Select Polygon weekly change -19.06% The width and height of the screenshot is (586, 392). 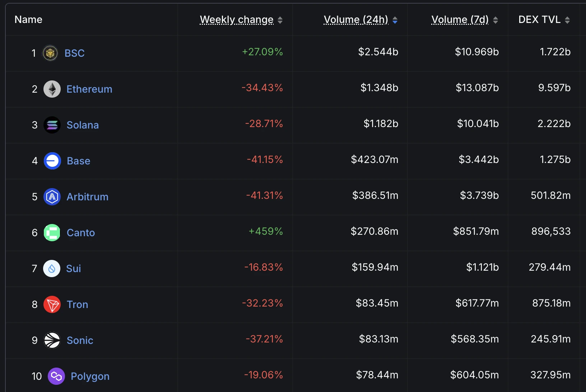click(264, 375)
